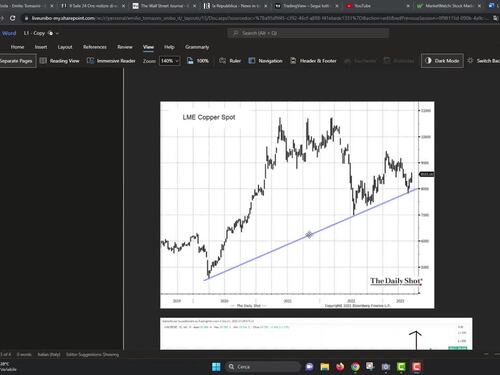Open the Layout ribbon tab
500x375 pixels.
point(65,47)
